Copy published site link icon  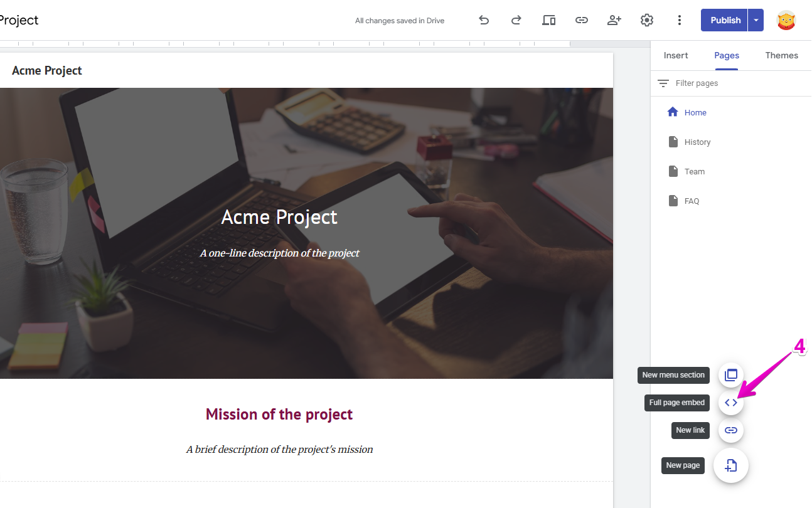582,20
